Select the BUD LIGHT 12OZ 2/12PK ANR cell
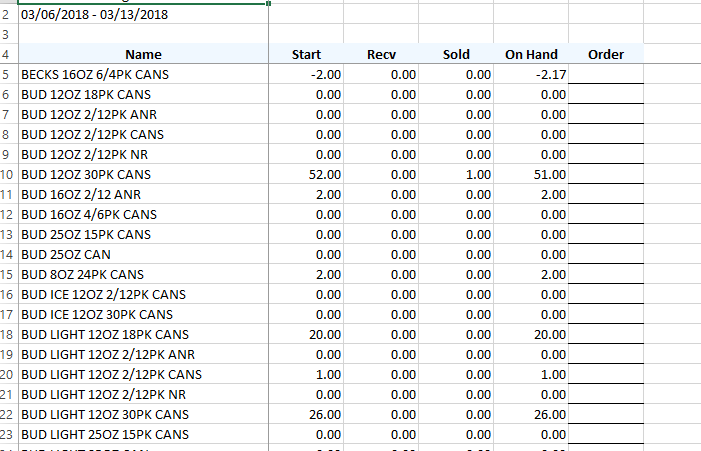Image resolution: width=701 pixels, height=451 pixels. (x=144, y=354)
